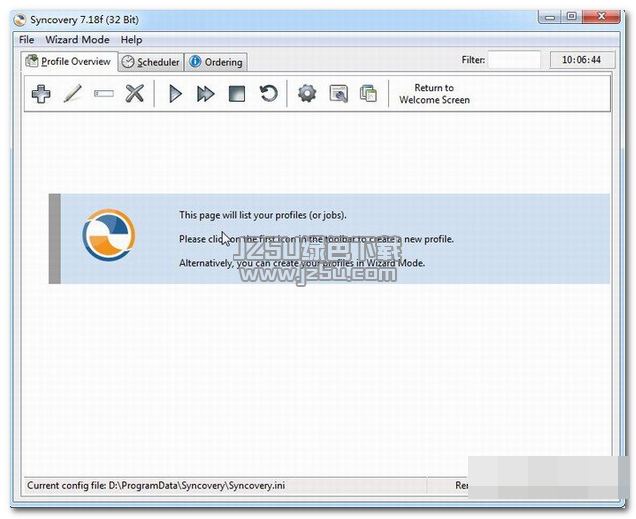Viewport: 636px width, 519px height.
Task: Open the Help menu
Action: click(x=131, y=40)
